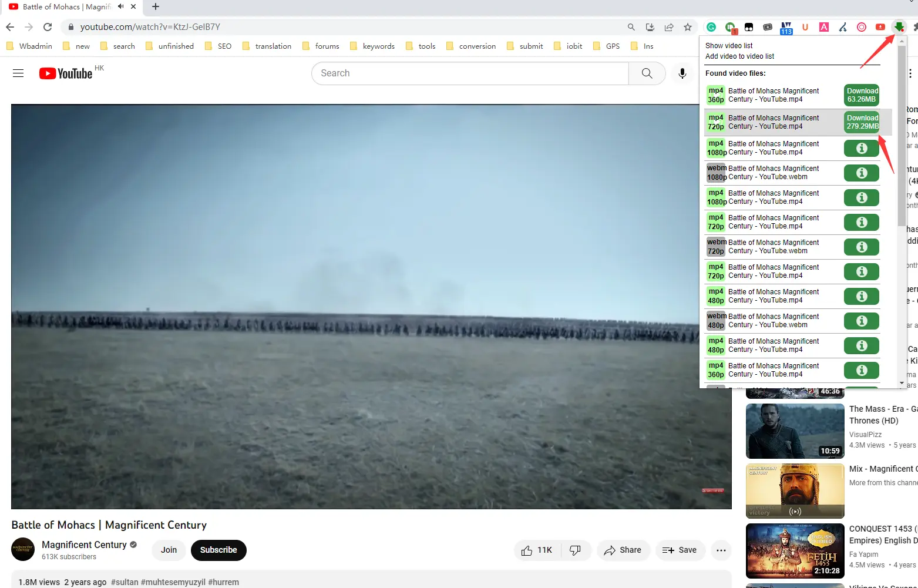The width and height of the screenshot is (918, 588).
Task: Download the 63.26MB 360p mp4
Action: pyautogui.click(x=862, y=95)
